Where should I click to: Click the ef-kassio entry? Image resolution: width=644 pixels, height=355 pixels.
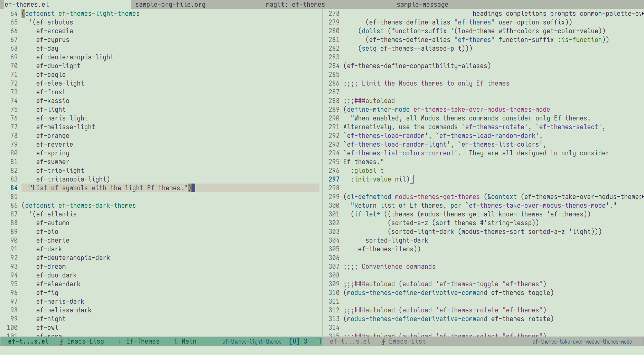(x=53, y=101)
